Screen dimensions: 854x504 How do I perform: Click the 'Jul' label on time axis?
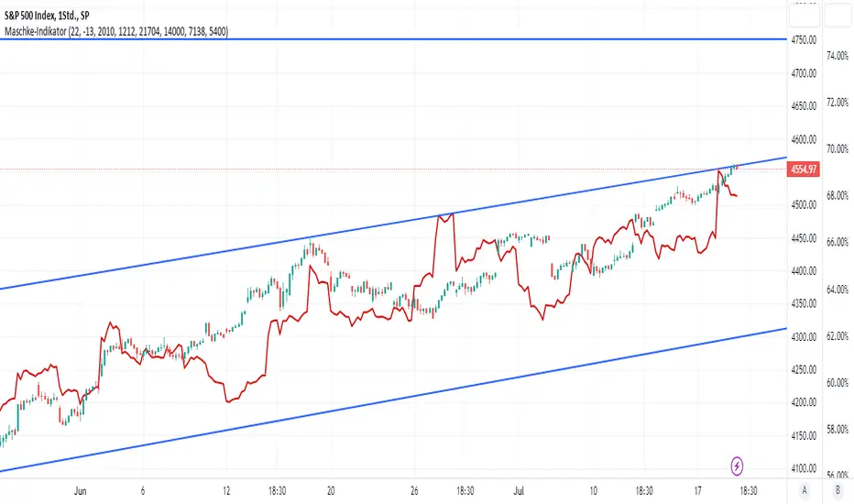[519, 491]
